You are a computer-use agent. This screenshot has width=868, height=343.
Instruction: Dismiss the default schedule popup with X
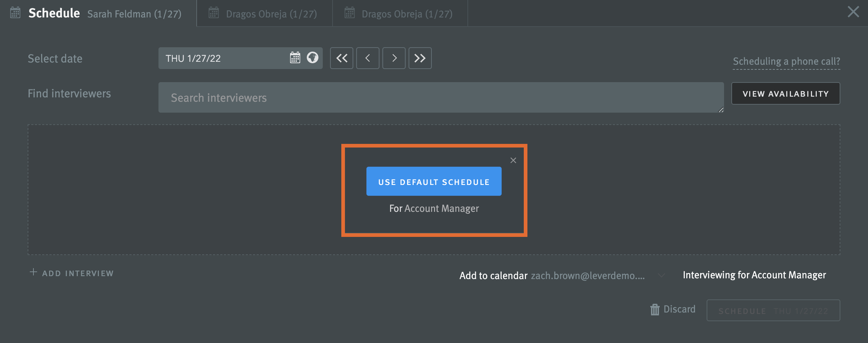513,160
